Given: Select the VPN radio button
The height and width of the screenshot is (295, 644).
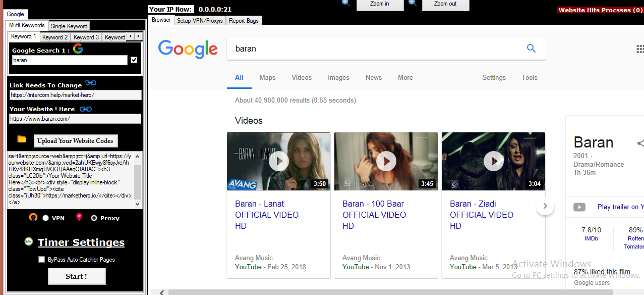Looking at the screenshot, I should click(44, 218).
